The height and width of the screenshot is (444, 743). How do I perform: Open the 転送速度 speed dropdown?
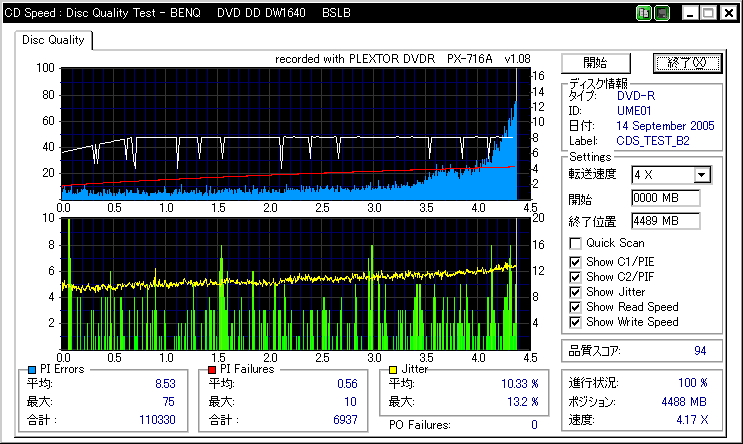tap(702, 175)
